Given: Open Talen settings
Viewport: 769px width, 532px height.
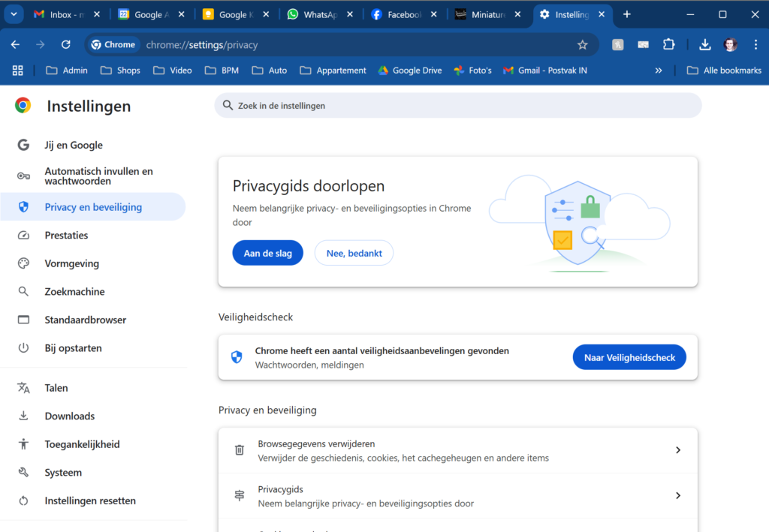Looking at the screenshot, I should [x=93, y=388].
